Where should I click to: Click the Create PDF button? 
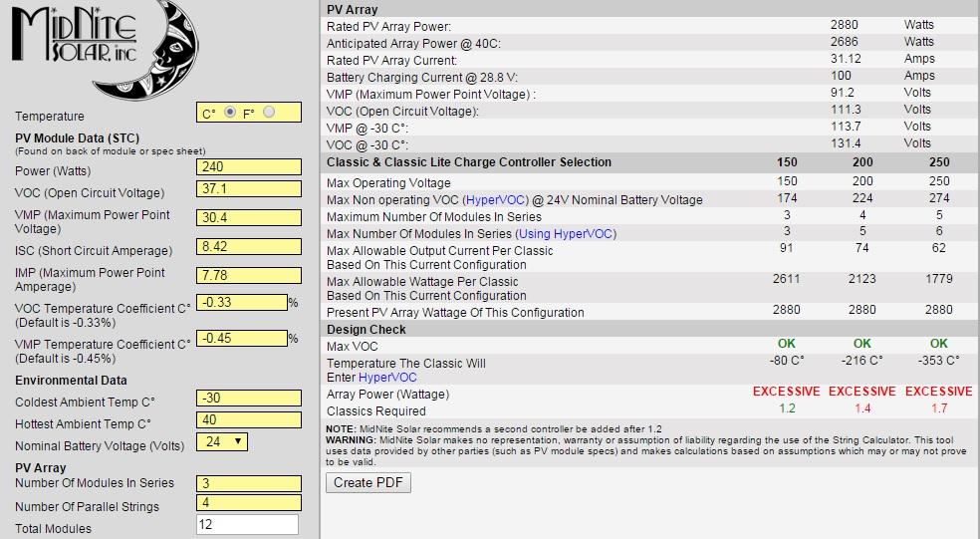tap(368, 483)
